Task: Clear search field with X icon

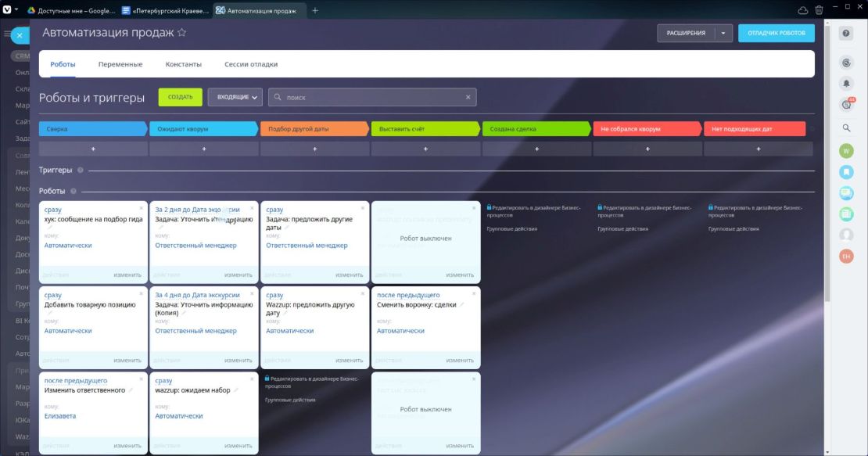Action: 468,98
